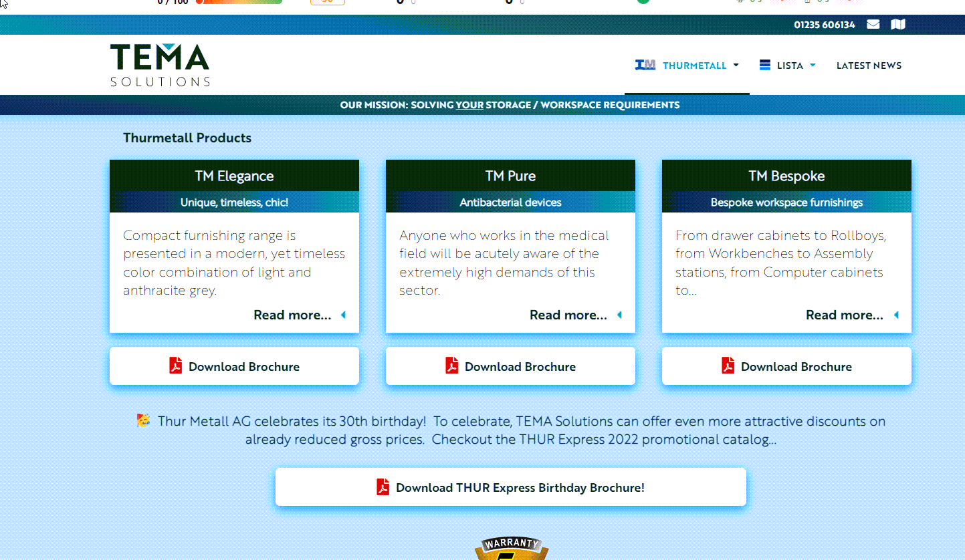Select the Thurmetall menu item
Image resolution: width=965 pixels, height=560 pixels.
click(694, 65)
